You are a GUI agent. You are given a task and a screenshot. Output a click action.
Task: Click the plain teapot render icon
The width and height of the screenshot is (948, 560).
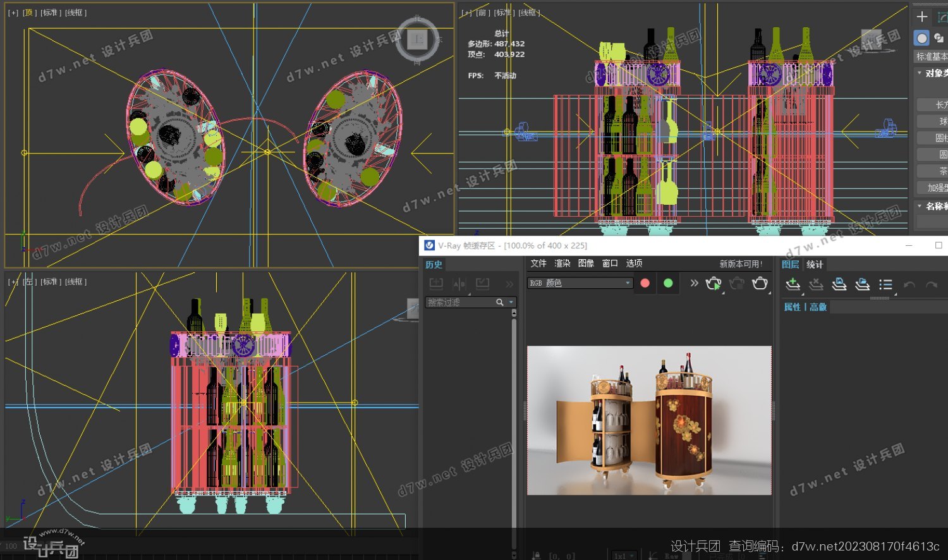(x=760, y=284)
